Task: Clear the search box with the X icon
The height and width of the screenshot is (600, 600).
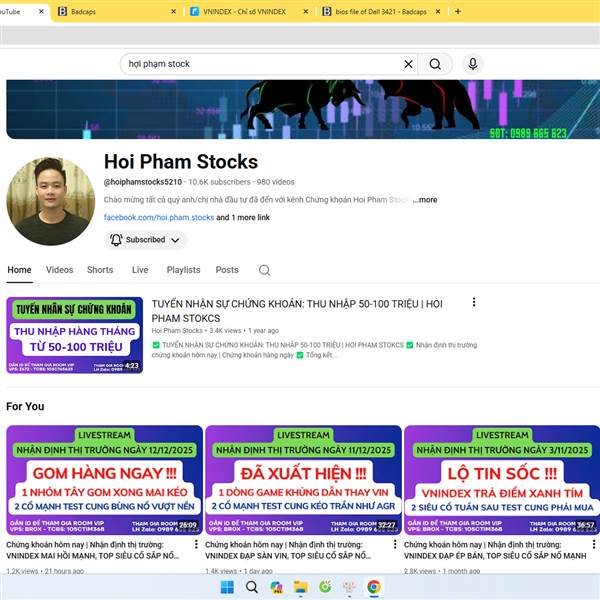Action: point(408,64)
